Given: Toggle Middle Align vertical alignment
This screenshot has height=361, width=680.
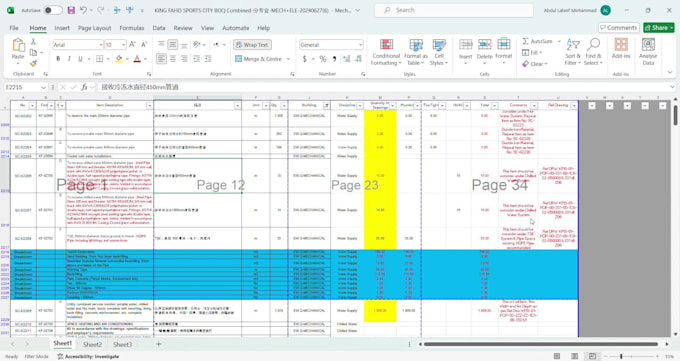Looking at the screenshot, I should [173, 44].
